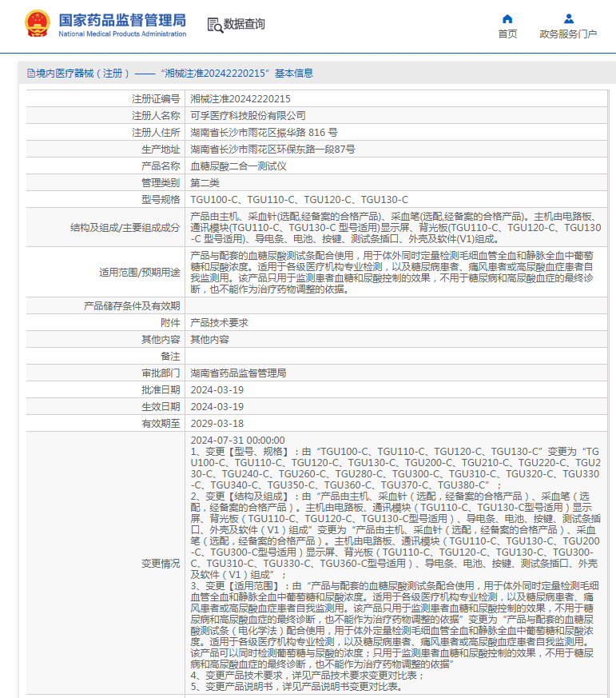The height and width of the screenshot is (698, 616).
Task: Click the breadcrumb heading 境内医疗器械（注册）
Action: pos(83,74)
